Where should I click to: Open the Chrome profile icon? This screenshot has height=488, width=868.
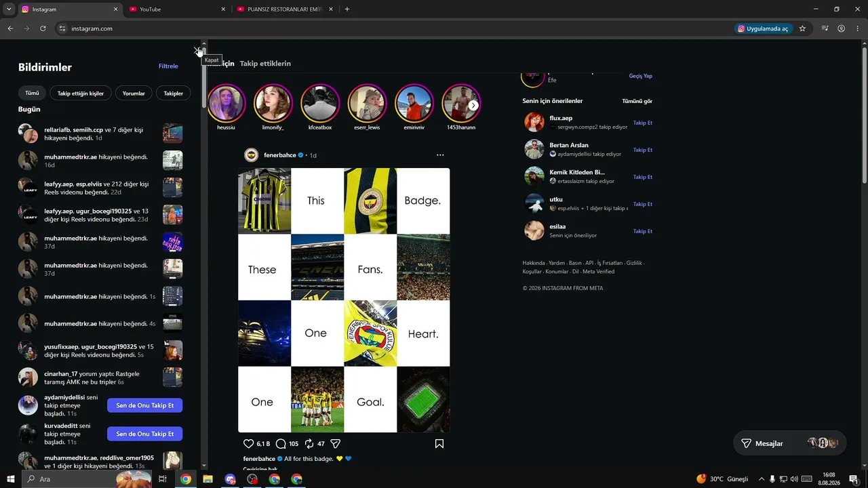841,28
